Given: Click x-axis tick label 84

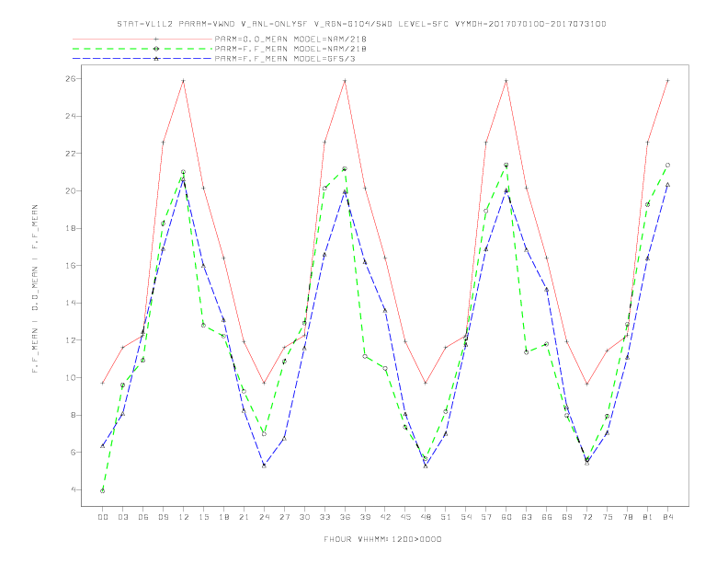Looking at the screenshot, I should click(x=667, y=517).
